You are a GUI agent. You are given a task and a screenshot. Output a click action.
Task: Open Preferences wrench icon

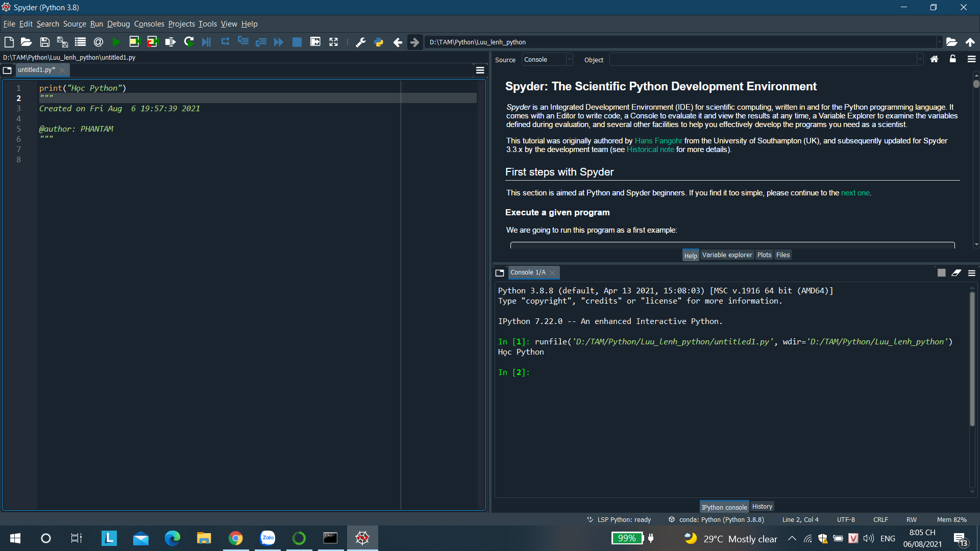pos(361,42)
